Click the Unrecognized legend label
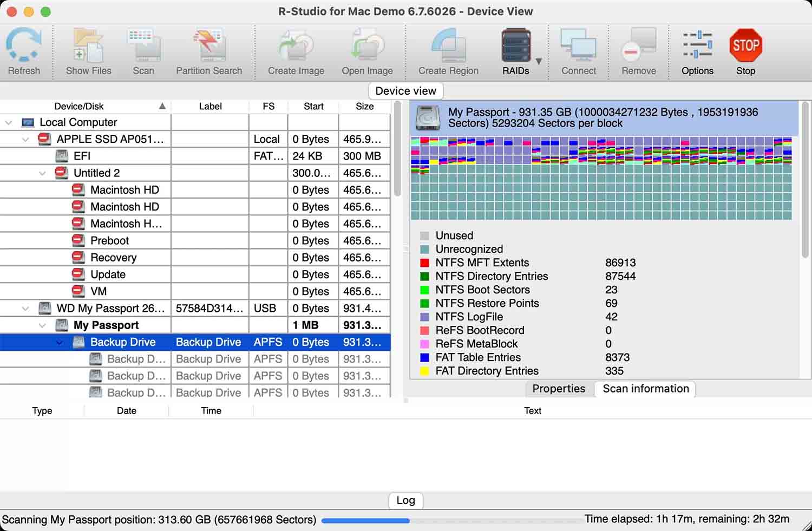This screenshot has height=531, width=812. [x=469, y=249]
